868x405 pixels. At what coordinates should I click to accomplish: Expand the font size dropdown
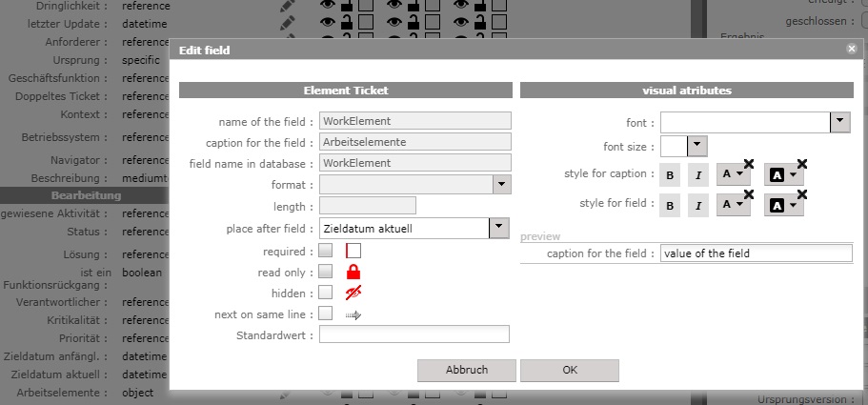click(697, 146)
